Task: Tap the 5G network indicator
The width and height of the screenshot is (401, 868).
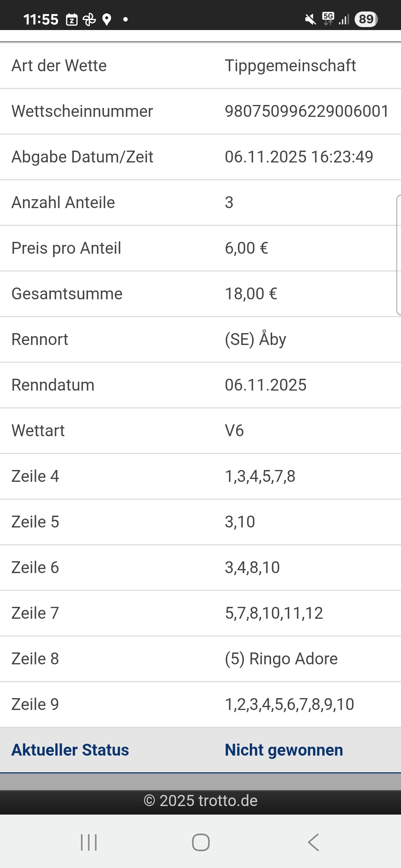Action: (x=328, y=19)
